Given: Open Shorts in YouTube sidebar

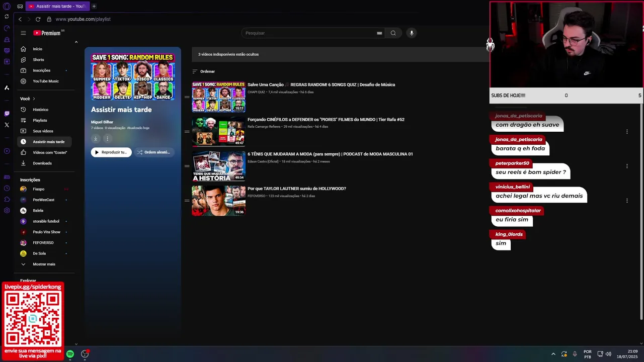Looking at the screenshot, I should point(45,60).
